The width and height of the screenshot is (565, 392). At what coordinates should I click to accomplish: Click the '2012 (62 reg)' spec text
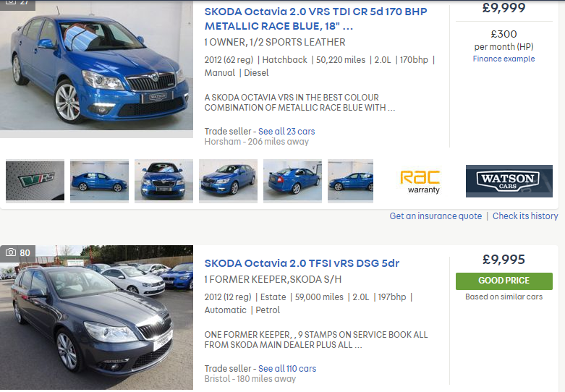tap(229, 60)
